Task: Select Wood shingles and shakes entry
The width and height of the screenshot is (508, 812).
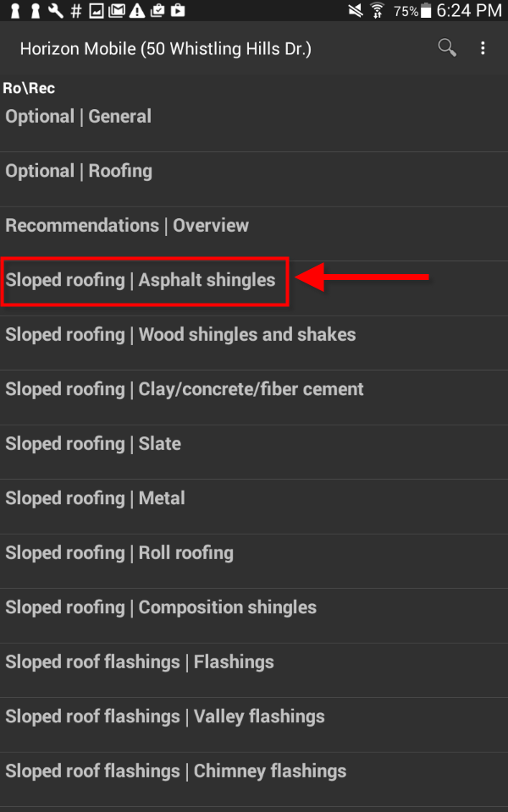Action: coord(180,335)
